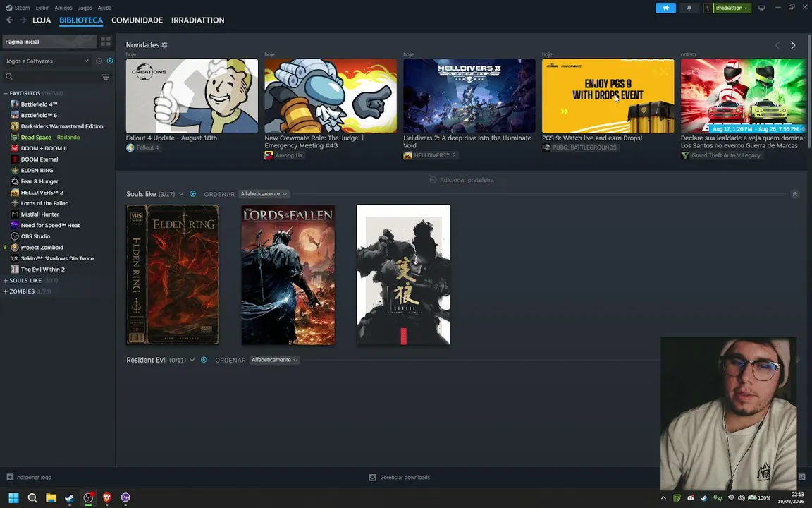Viewport: 812px width, 508px height.
Task: Open Windows Start button
Action: (13, 498)
